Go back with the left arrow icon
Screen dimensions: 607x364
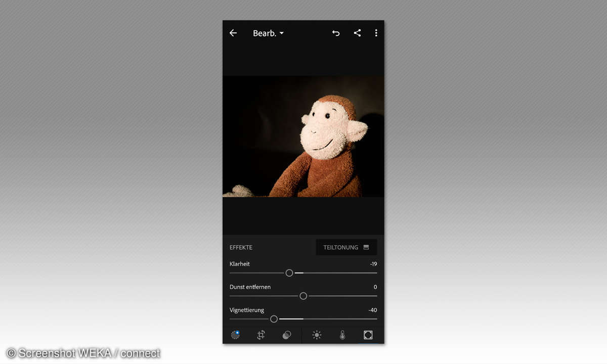coord(233,33)
